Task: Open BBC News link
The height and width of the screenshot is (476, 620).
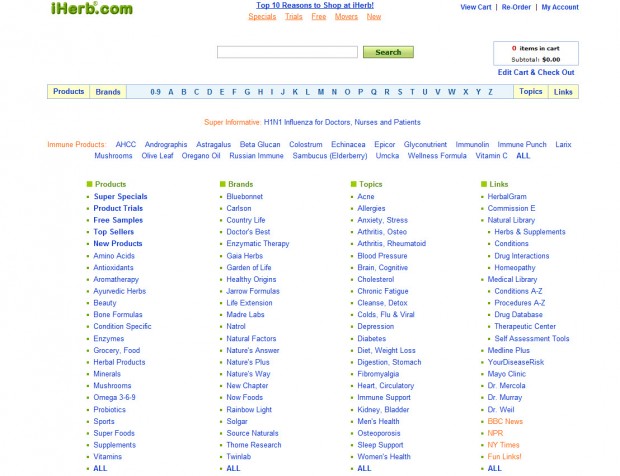Action: (505, 421)
